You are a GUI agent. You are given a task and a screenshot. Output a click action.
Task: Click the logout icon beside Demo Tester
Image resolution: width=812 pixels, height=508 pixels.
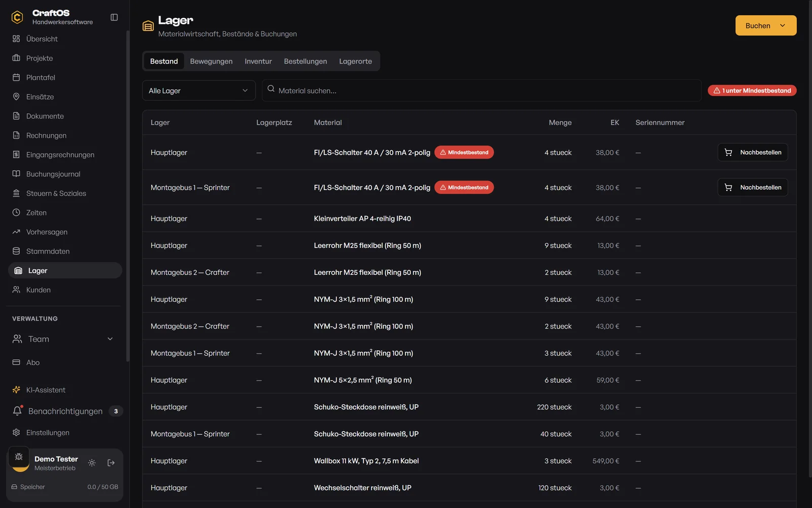coord(111,463)
